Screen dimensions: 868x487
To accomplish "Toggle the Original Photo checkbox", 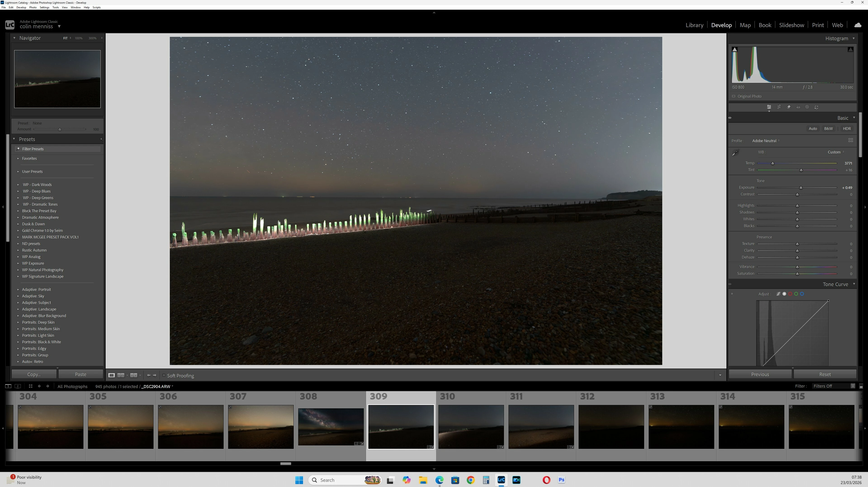I will (x=733, y=96).
